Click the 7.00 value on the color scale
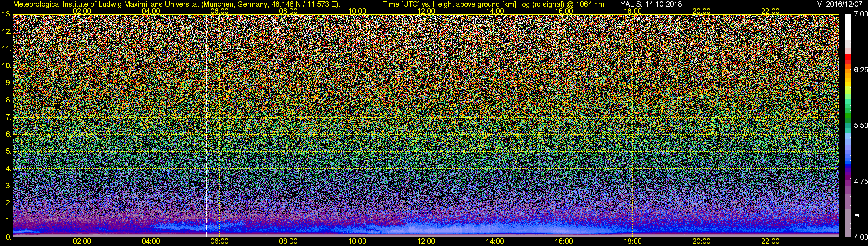This screenshot has width=868, height=246. [x=860, y=14]
